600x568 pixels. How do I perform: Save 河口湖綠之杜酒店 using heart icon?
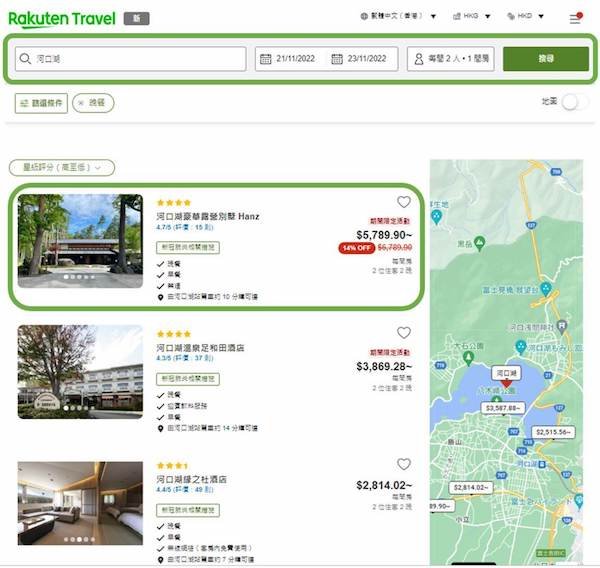(404, 465)
